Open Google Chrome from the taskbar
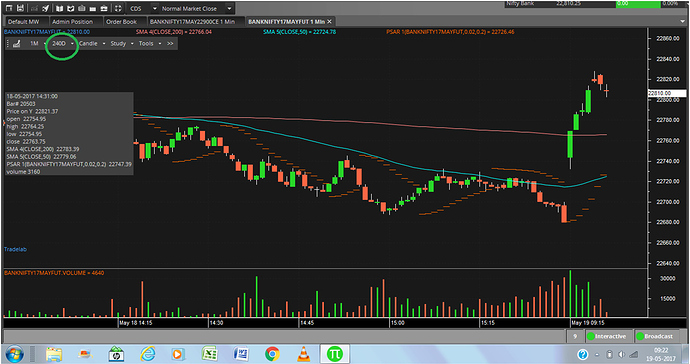Image resolution: width=690 pixels, height=364 pixels. [x=272, y=354]
